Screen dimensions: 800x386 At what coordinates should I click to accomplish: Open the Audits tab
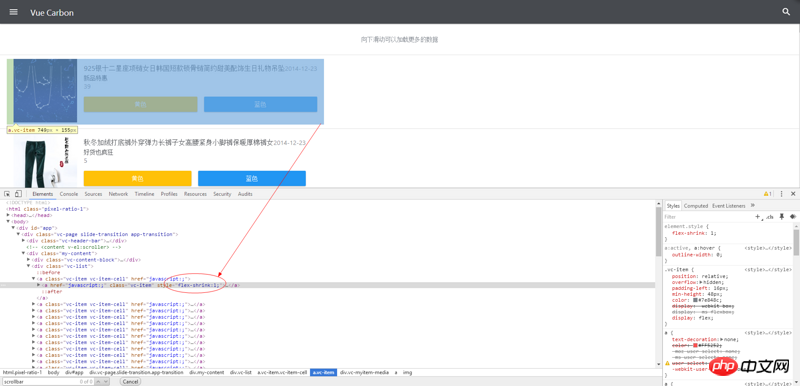245,194
